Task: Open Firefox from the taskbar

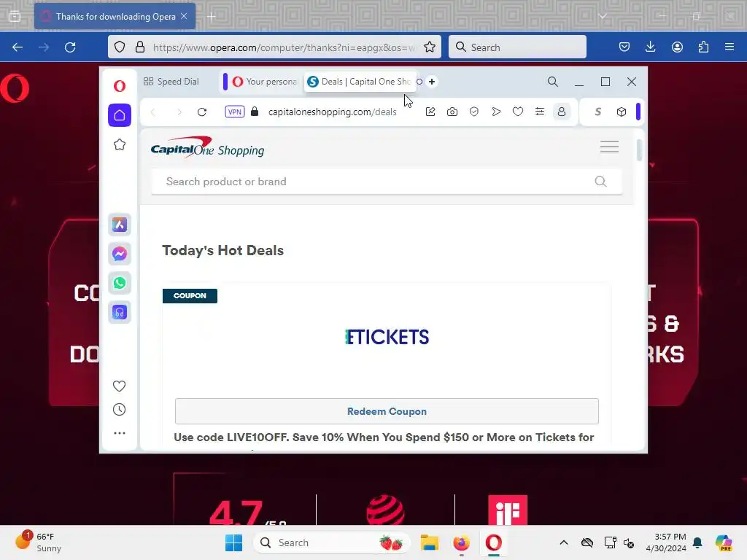Action: [461, 542]
